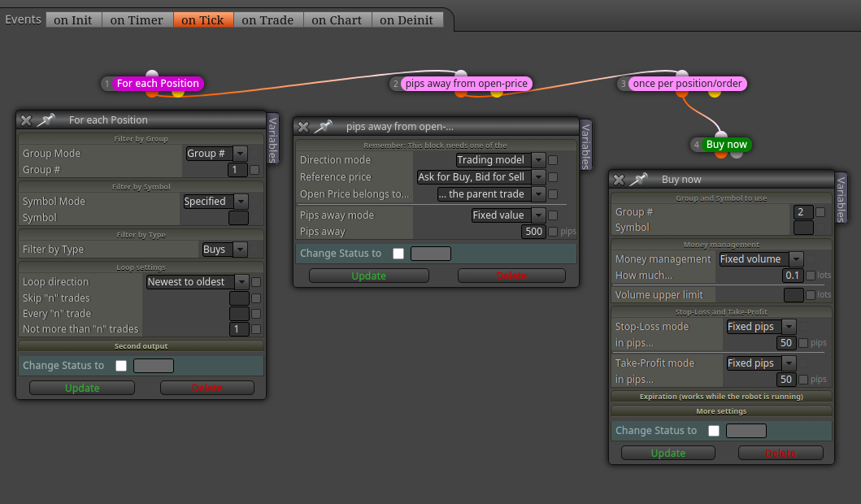Click yellow output connector of pips away node
861x504 pixels.
pyautogui.click(x=497, y=93)
